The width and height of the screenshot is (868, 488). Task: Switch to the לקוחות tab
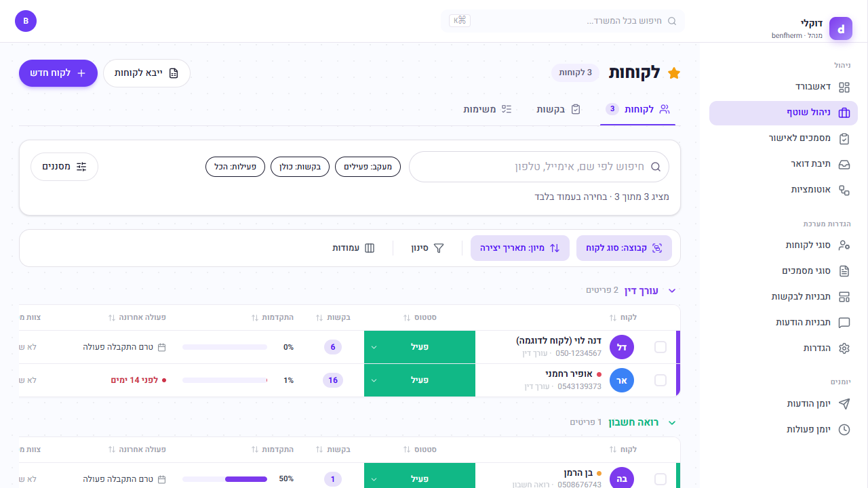pyautogui.click(x=638, y=109)
